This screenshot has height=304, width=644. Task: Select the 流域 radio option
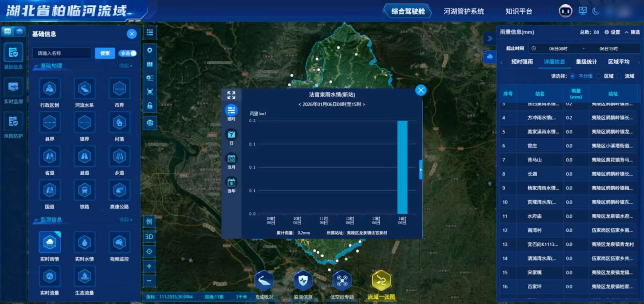(620, 76)
